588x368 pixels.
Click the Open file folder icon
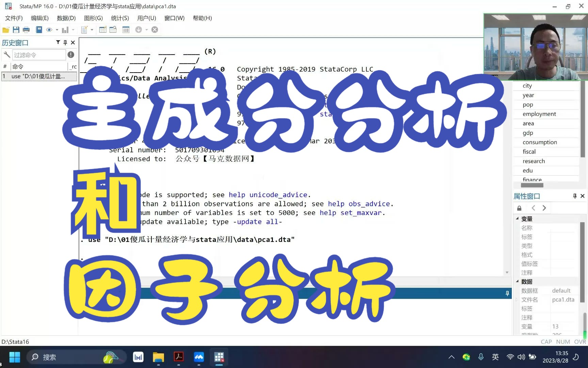6,30
